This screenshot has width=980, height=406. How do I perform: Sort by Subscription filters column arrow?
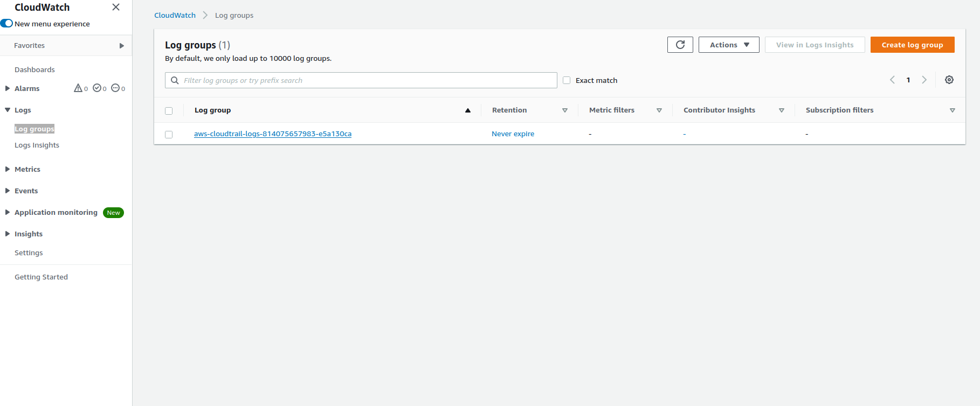pos(953,110)
